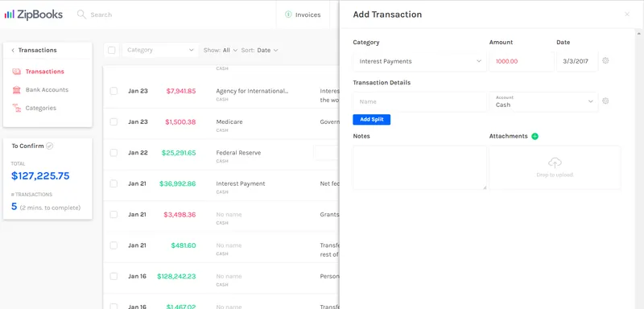Click the $36,992.86 amount
Screen dimensions: 644x309
[x=178, y=183]
